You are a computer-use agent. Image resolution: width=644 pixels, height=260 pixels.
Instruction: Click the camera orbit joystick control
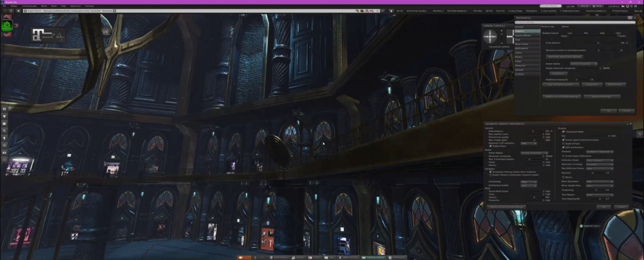coord(490,36)
